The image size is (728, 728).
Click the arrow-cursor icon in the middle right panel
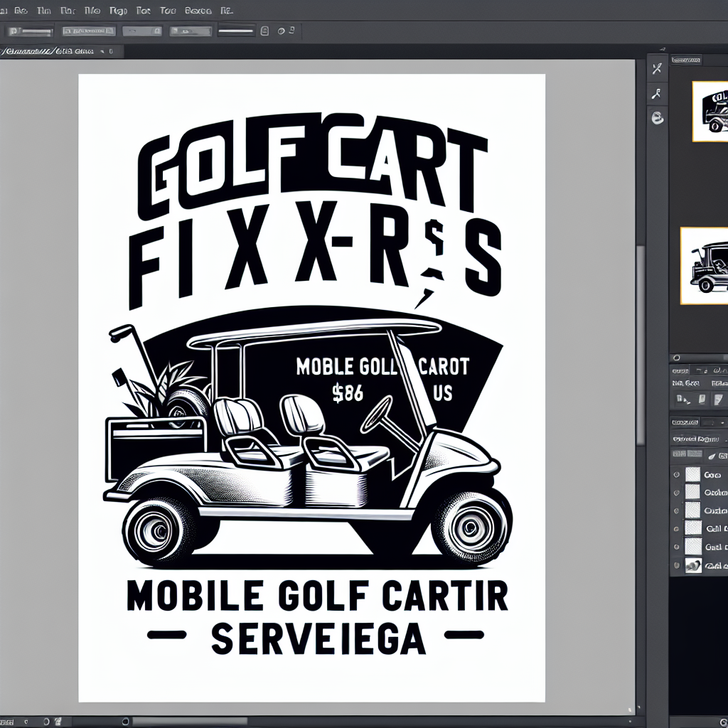[682, 399]
